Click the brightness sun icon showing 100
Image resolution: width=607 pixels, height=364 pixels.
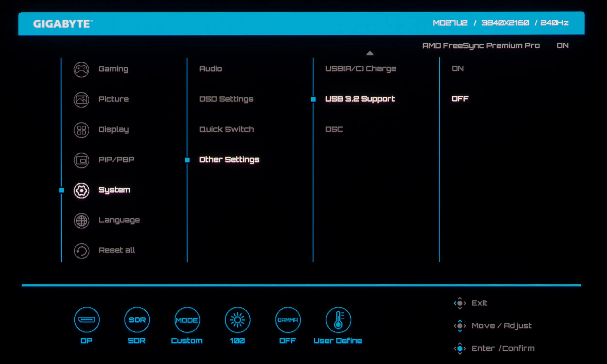pyautogui.click(x=237, y=320)
